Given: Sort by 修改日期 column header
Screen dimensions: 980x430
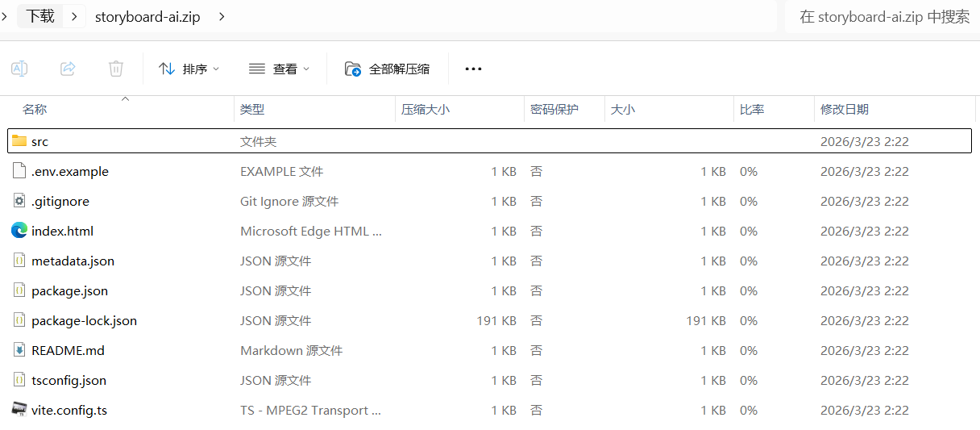Looking at the screenshot, I should pos(844,109).
